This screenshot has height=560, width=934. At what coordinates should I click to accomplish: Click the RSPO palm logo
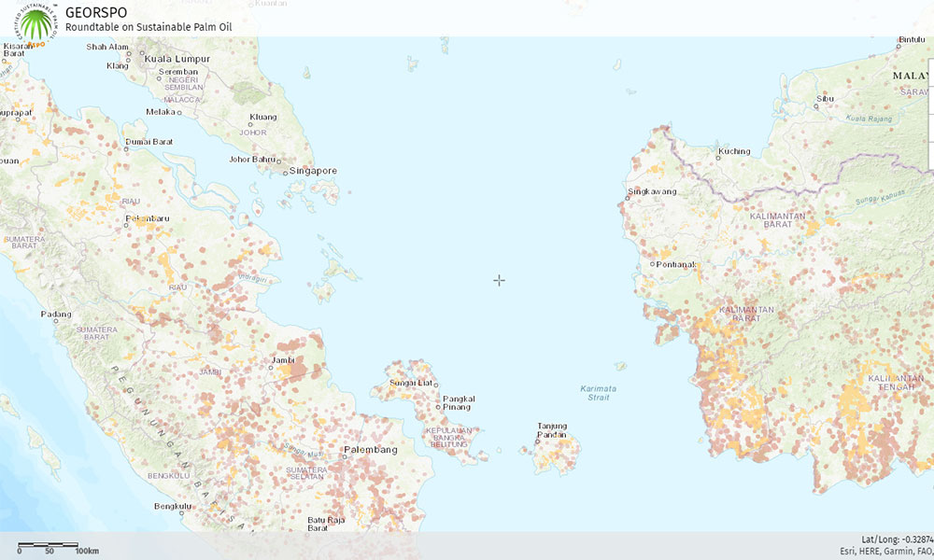point(35,25)
